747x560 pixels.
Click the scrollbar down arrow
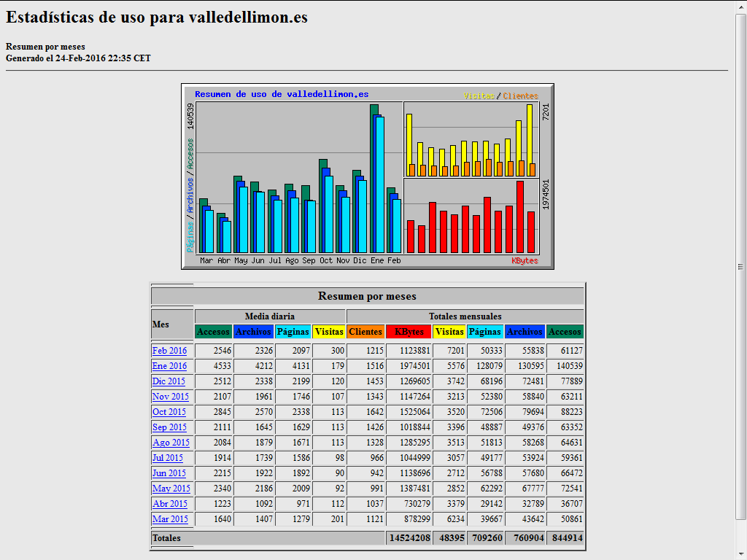[x=740, y=554]
